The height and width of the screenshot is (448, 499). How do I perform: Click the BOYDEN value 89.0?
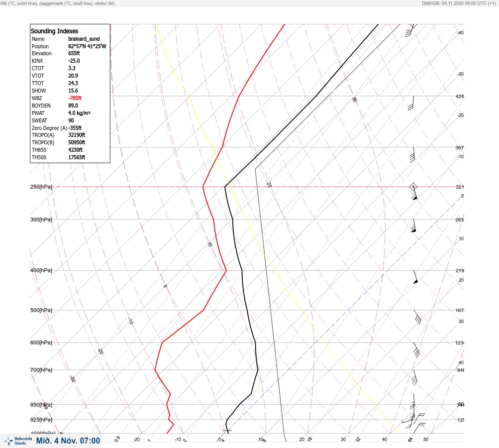pos(73,106)
